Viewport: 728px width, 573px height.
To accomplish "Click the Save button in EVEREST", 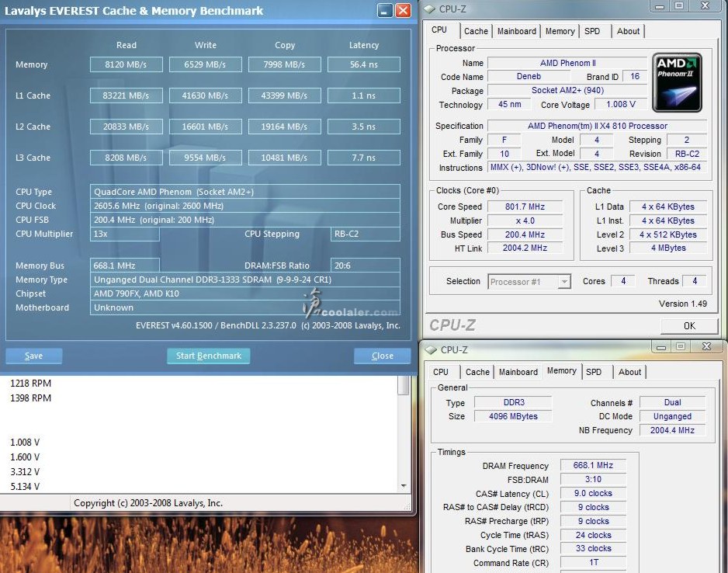I will click(33, 356).
